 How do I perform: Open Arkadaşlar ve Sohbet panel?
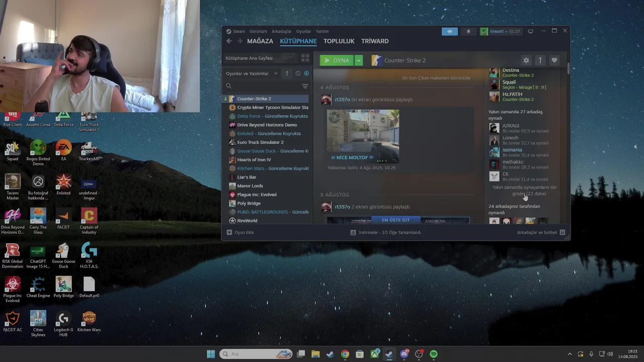541,233
